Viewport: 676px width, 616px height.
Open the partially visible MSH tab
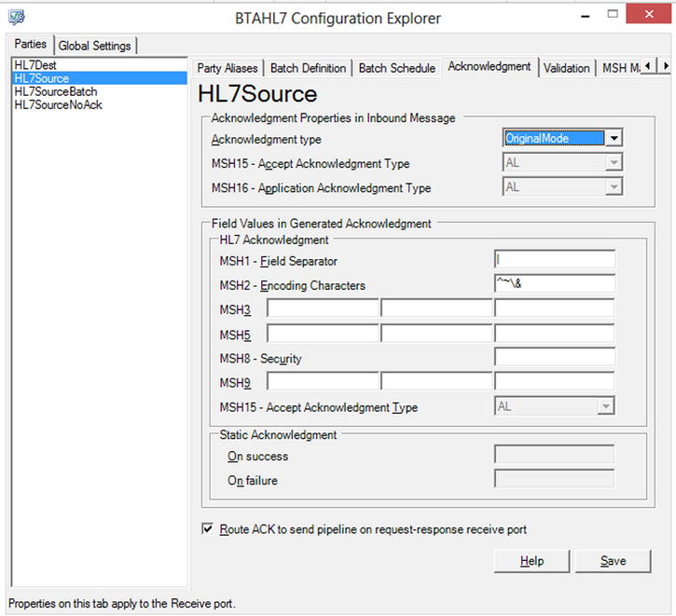pos(619,68)
